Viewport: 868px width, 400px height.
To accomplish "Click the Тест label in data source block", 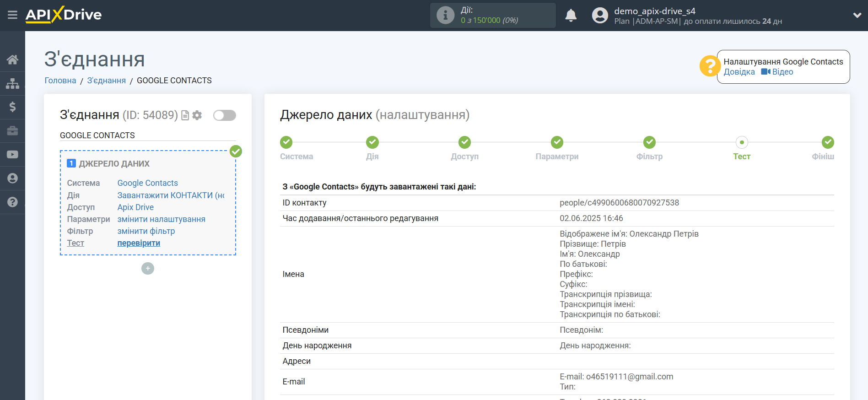I will point(75,243).
